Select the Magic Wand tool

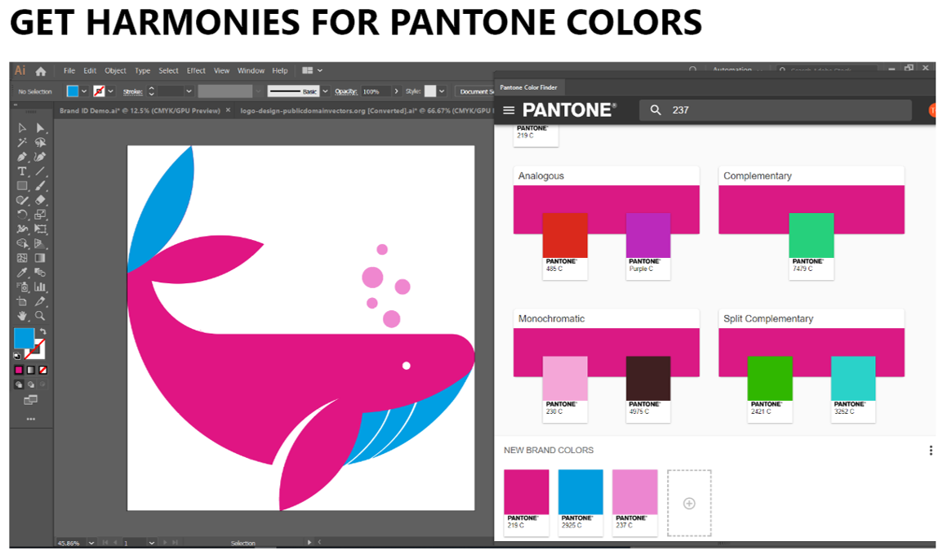point(22,143)
